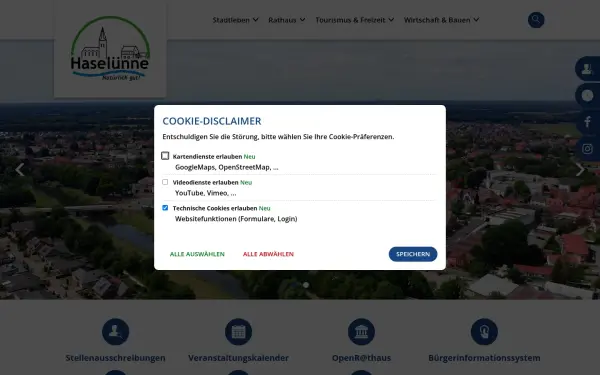Expand the Rathaus menu chevron
The image size is (600, 375).
click(302, 20)
